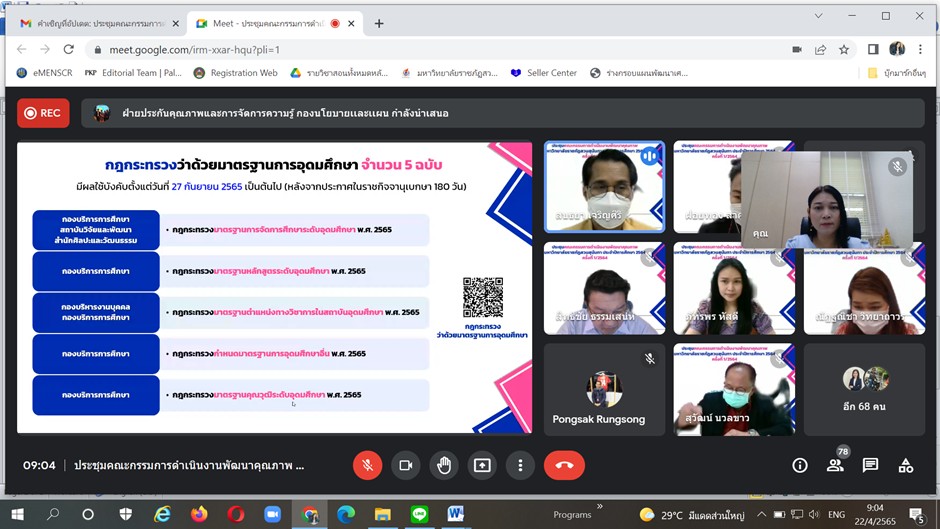Click the meet.google.com address bar

click(400, 49)
